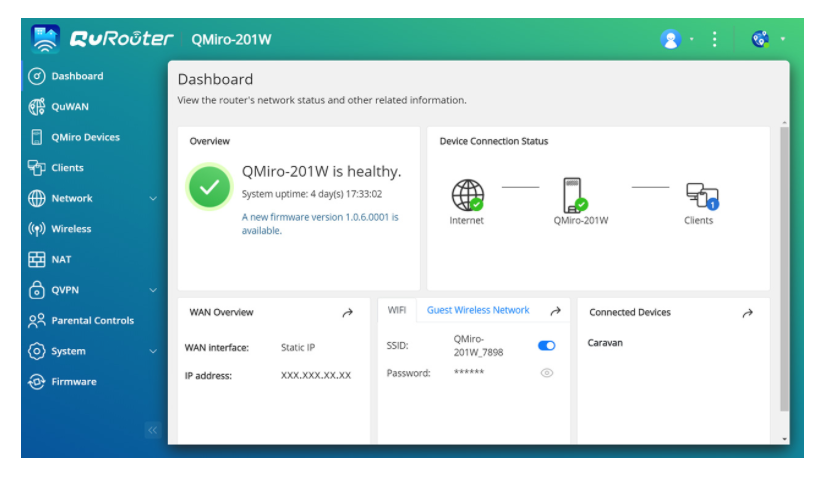Select the System gear icon

tap(36, 351)
